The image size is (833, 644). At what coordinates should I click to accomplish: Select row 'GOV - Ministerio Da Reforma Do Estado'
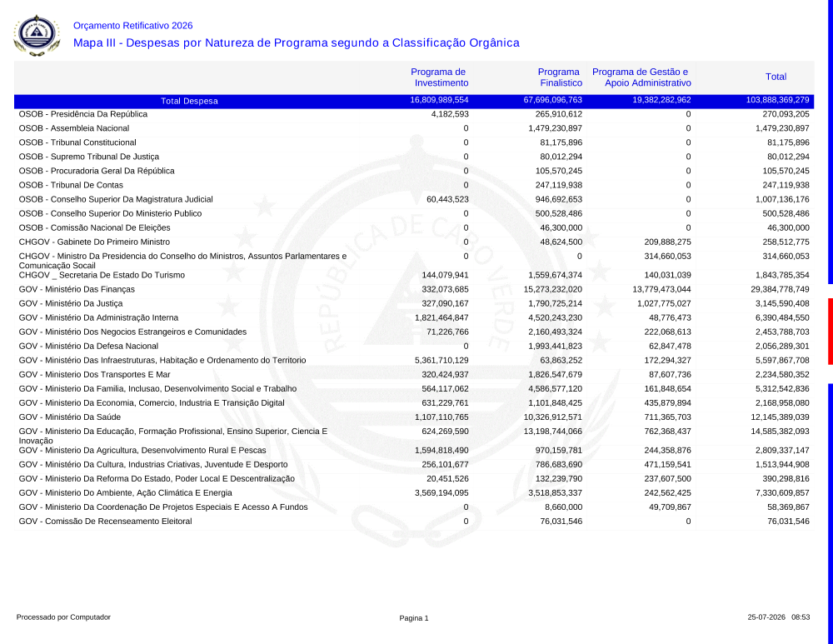(414, 479)
